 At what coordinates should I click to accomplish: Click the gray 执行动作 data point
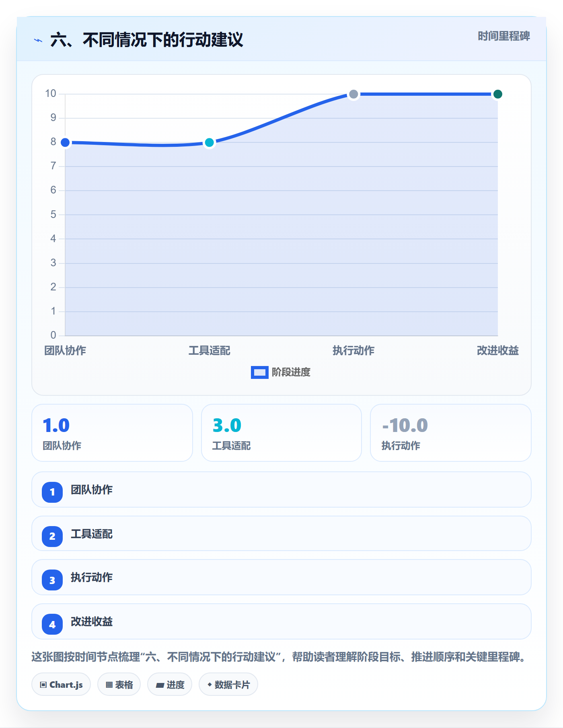click(x=353, y=94)
